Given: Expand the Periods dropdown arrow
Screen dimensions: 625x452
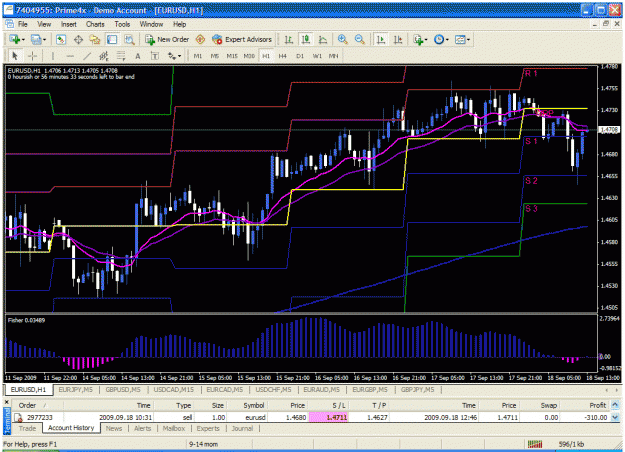Looking at the screenshot, I should coord(447,40).
